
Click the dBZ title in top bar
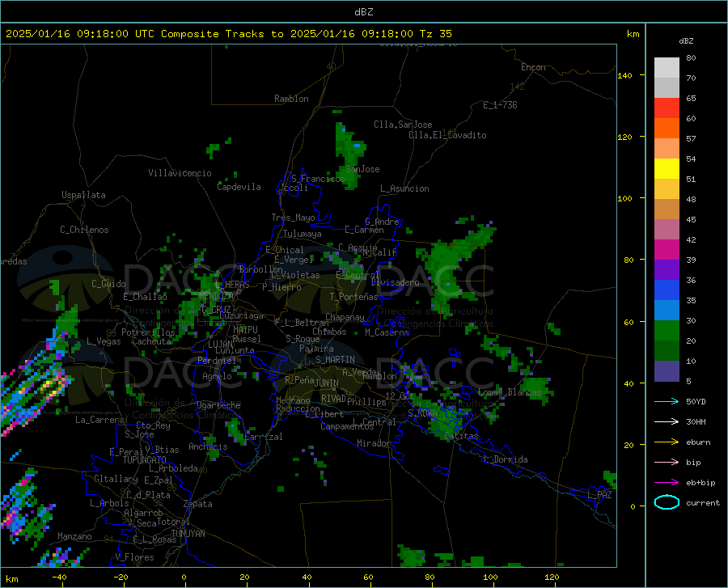click(x=363, y=12)
